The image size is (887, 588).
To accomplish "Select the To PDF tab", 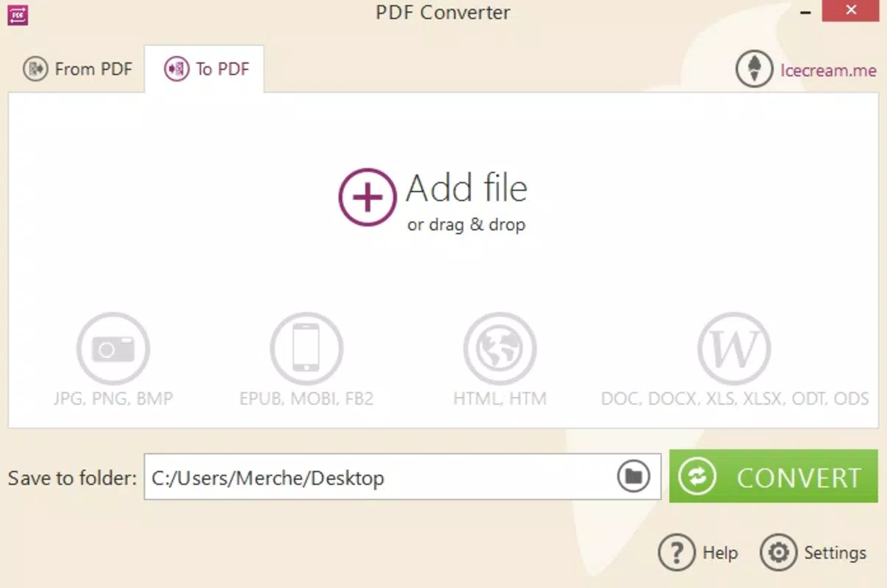I will [x=204, y=69].
